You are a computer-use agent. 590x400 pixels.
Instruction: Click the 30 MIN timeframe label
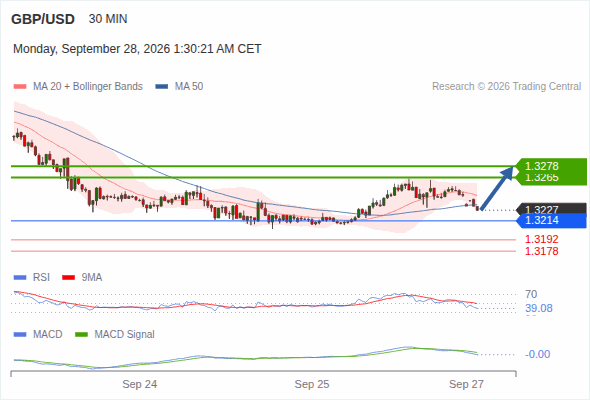click(108, 19)
